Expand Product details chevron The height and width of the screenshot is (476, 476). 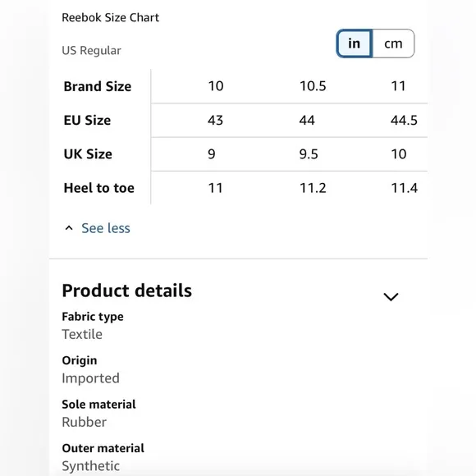391,296
